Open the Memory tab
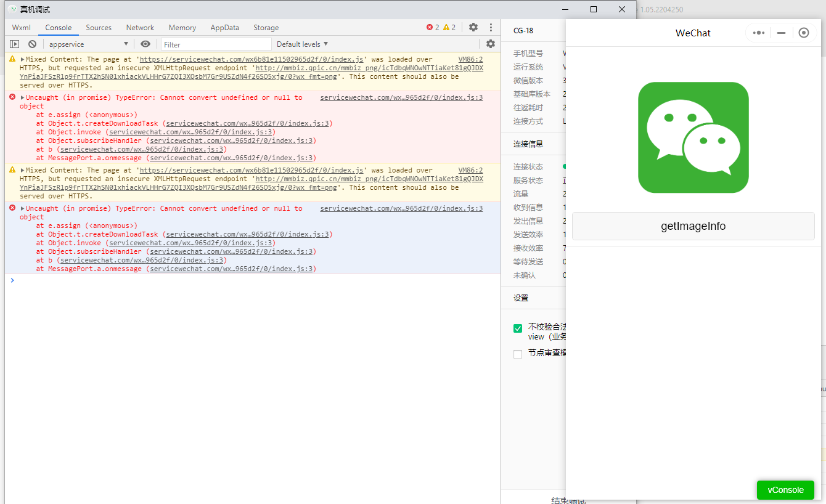The width and height of the screenshot is (826, 504). point(182,28)
